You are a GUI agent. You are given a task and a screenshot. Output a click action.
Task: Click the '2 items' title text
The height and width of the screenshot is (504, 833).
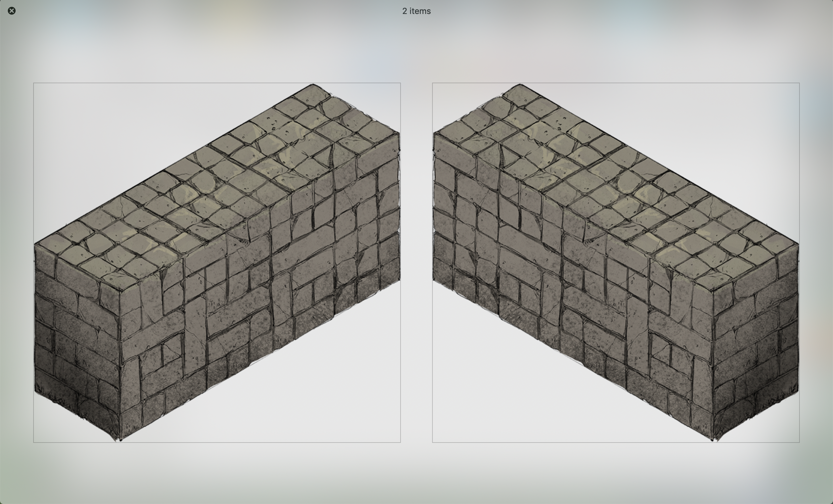(x=416, y=11)
